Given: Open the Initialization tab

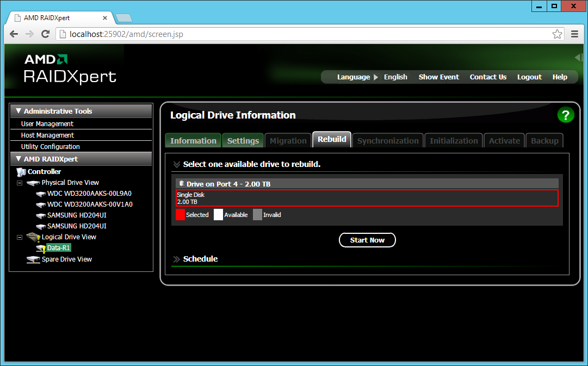Looking at the screenshot, I should [454, 141].
